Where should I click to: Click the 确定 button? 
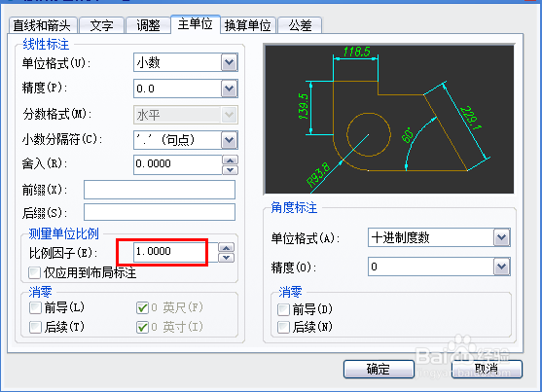[x=379, y=370]
